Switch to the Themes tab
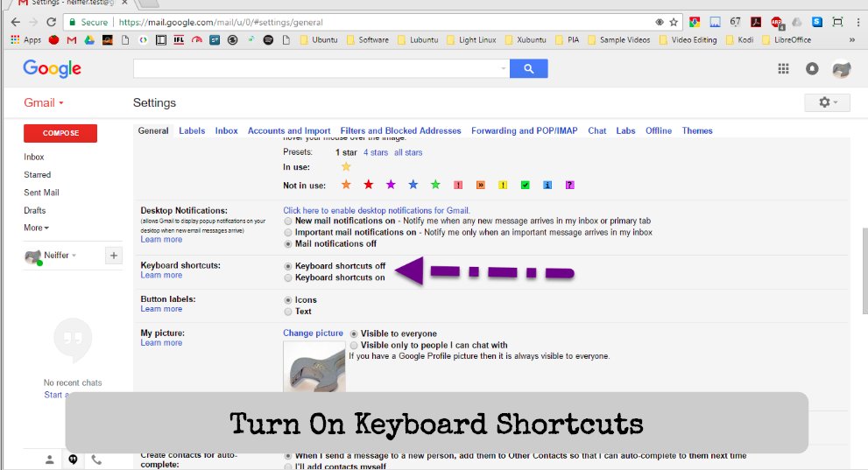Image resolution: width=868 pixels, height=470 pixels. 697,130
